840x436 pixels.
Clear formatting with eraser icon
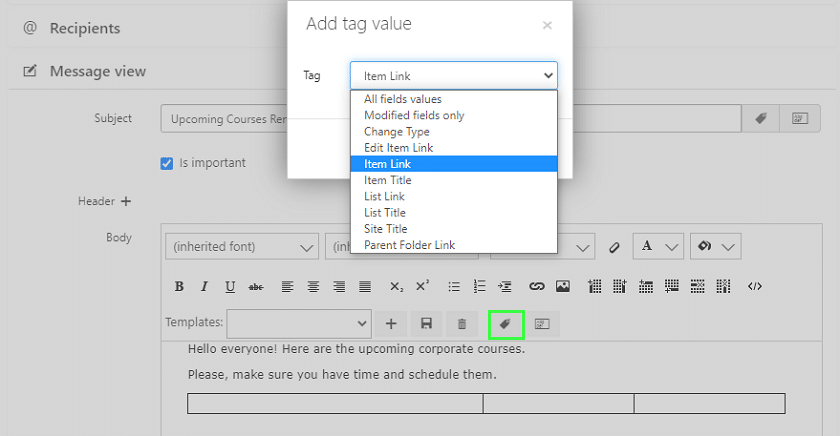click(614, 247)
